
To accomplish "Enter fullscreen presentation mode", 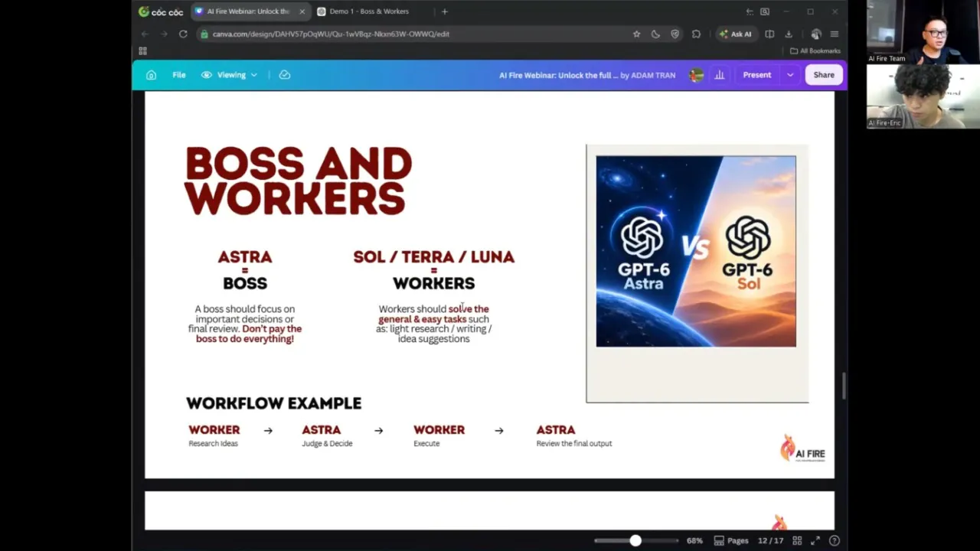I will tap(815, 540).
